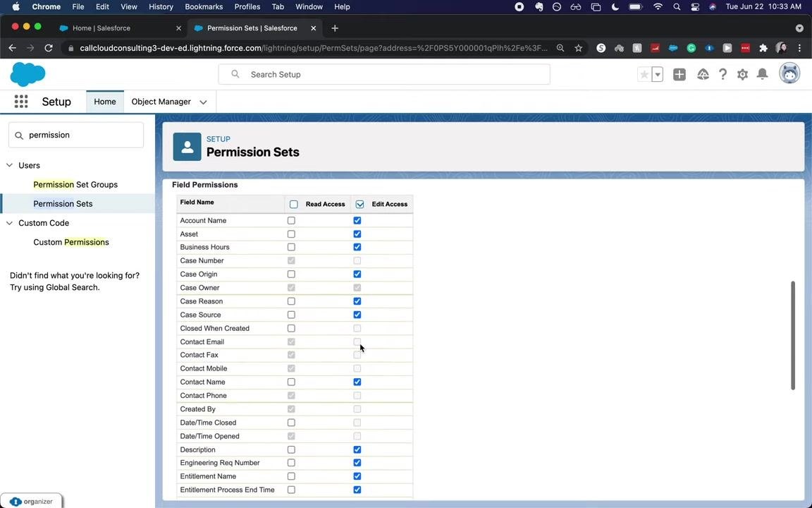Screen dimensions: 812x508
Task: Check Read Access for Entitlement Name
Action: (x=291, y=476)
